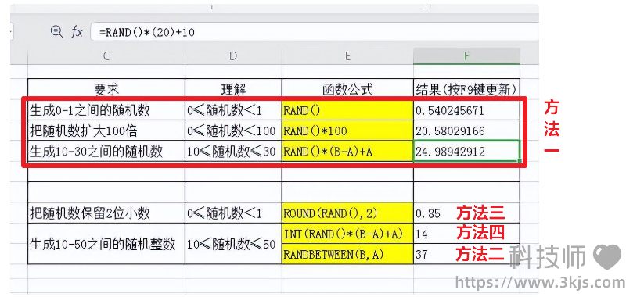Select the header cell 函数公式
The image size is (644, 297).
[x=347, y=89]
